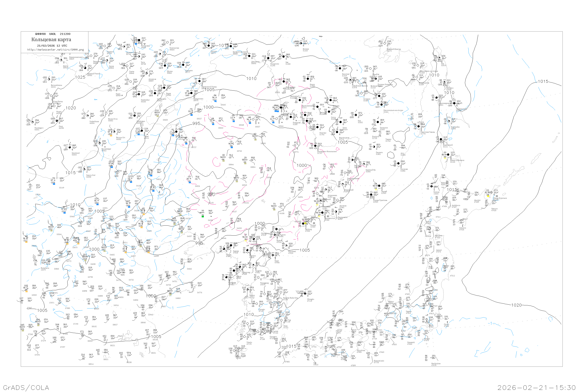Open the meteocenter.net UHHH.png URL text
Viewport: 588px width, 392px height.
55,50
